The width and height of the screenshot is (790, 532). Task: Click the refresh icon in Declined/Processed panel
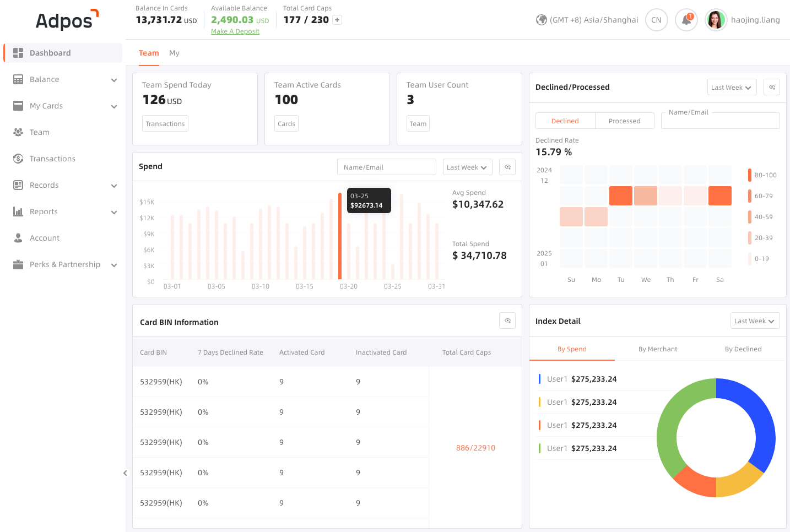(x=772, y=87)
